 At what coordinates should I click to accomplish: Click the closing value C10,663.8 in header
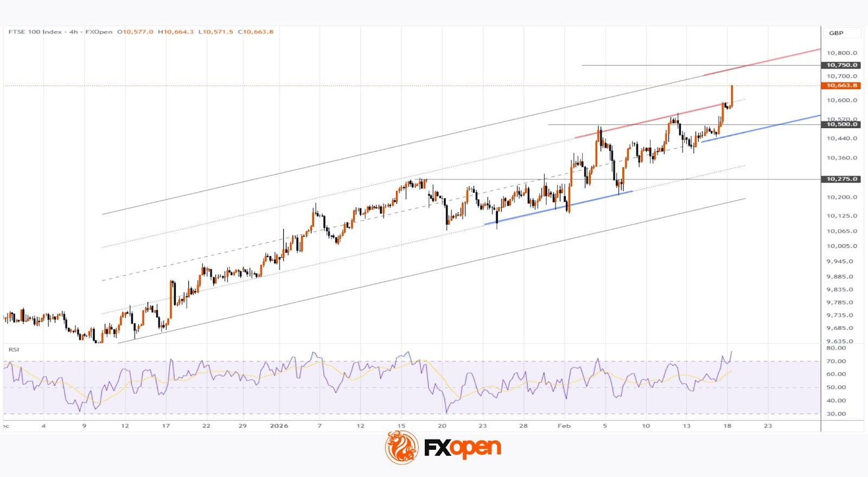[256, 32]
